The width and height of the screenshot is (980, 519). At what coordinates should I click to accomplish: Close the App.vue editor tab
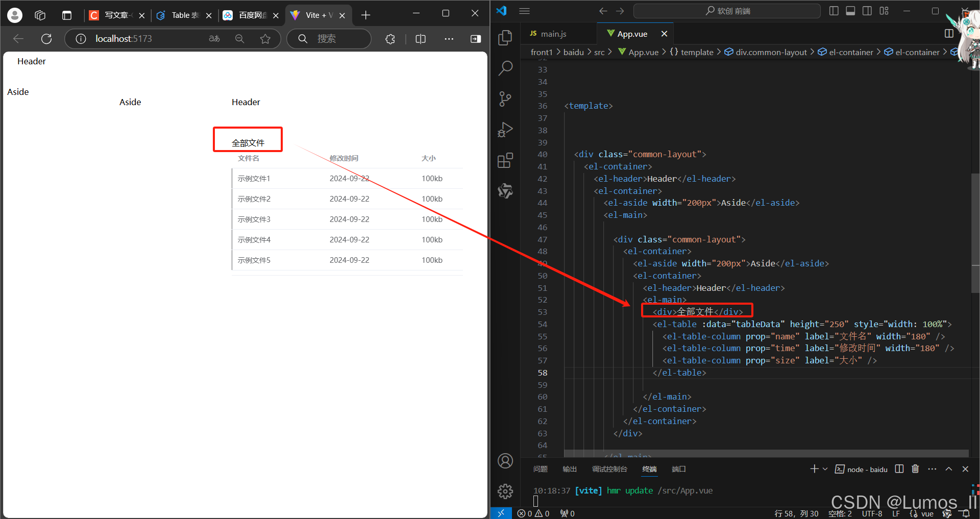664,34
